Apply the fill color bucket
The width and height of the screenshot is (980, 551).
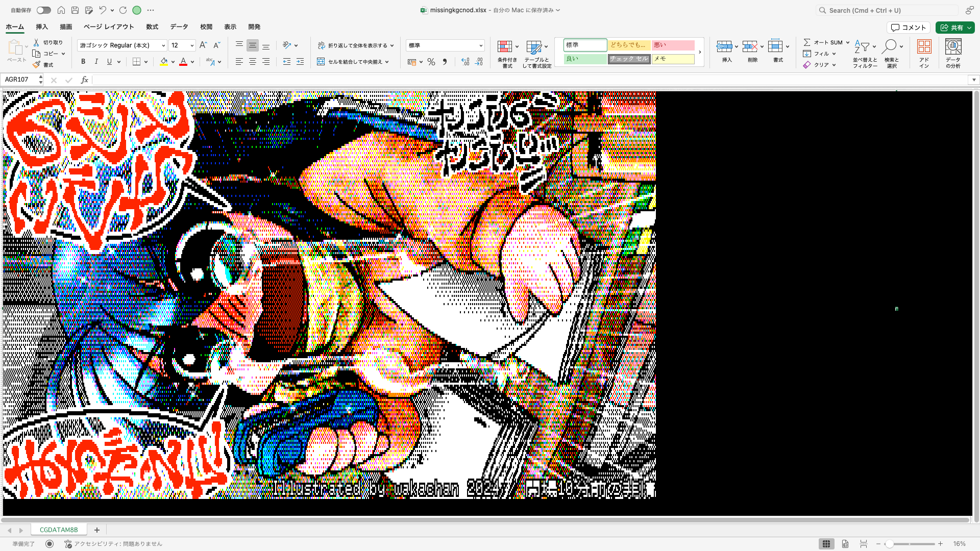(164, 62)
